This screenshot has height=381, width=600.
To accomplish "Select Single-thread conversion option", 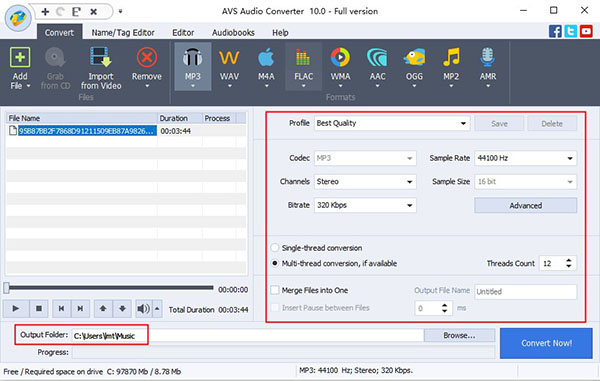I will click(x=275, y=247).
